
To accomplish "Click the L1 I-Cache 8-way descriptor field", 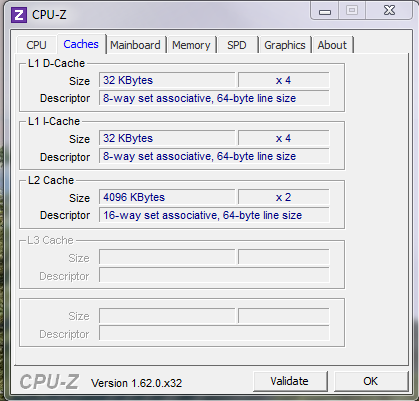I will (x=214, y=156).
